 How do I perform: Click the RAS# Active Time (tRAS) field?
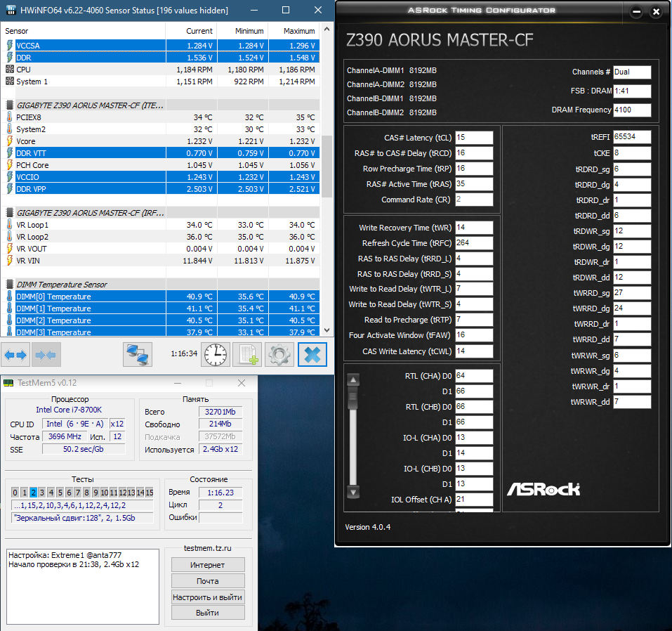(474, 184)
